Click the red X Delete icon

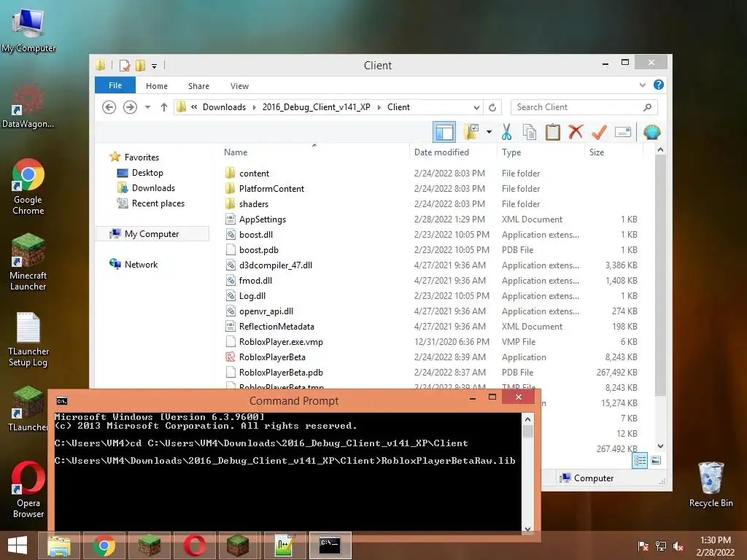(x=576, y=132)
